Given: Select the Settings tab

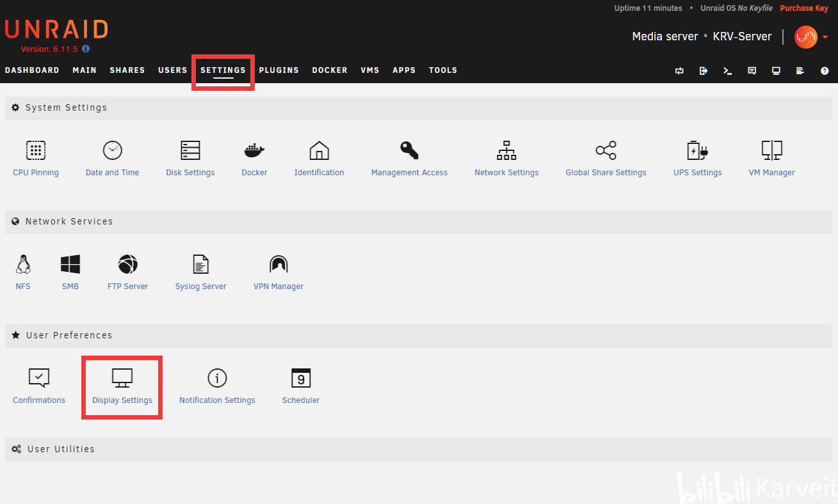Looking at the screenshot, I should (x=223, y=70).
